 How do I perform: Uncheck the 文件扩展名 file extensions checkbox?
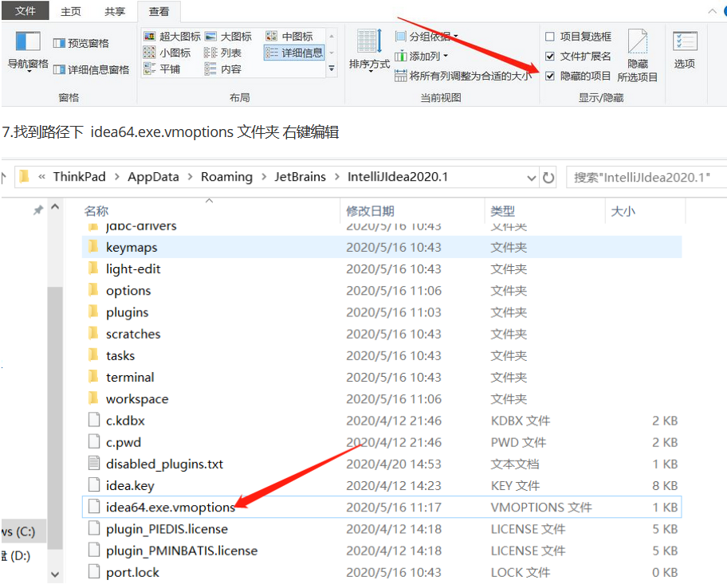click(550, 57)
